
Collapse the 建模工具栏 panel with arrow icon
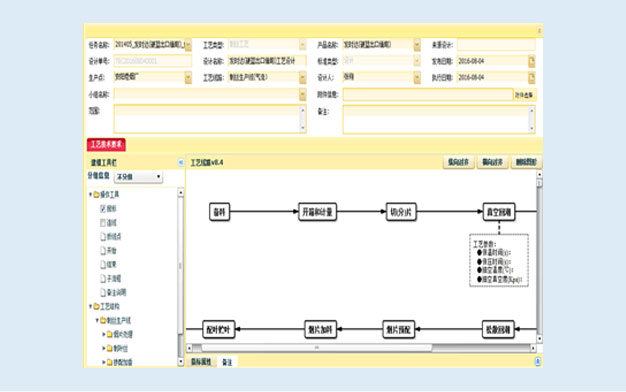[181, 162]
